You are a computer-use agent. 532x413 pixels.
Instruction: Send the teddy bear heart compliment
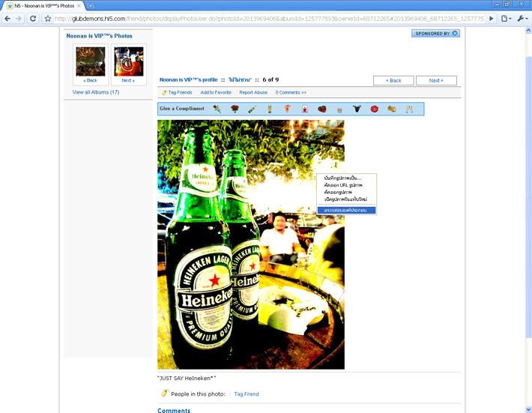point(305,109)
